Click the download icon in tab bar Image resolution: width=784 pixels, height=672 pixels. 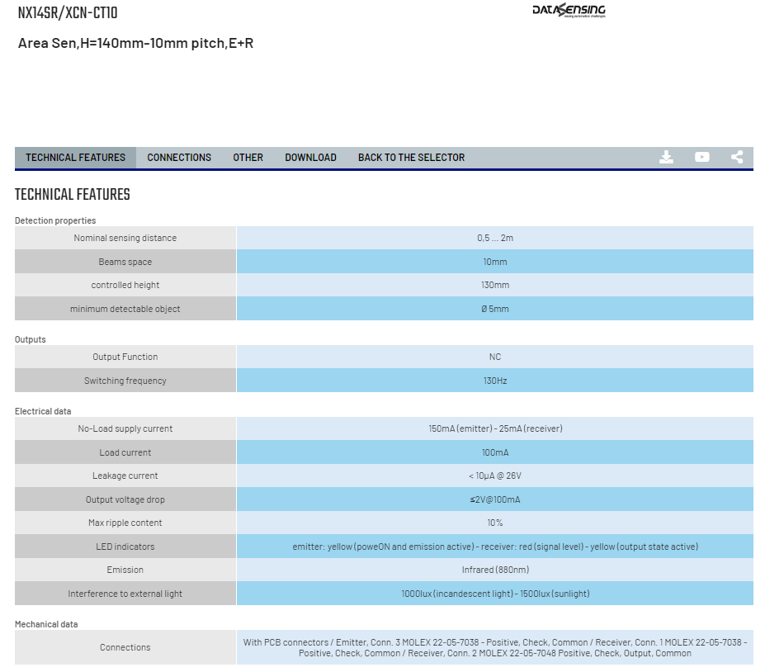point(666,157)
